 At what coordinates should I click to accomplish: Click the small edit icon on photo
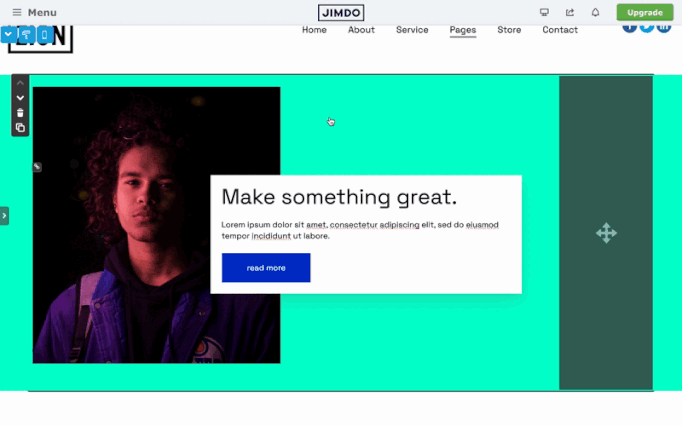pyautogui.click(x=37, y=167)
